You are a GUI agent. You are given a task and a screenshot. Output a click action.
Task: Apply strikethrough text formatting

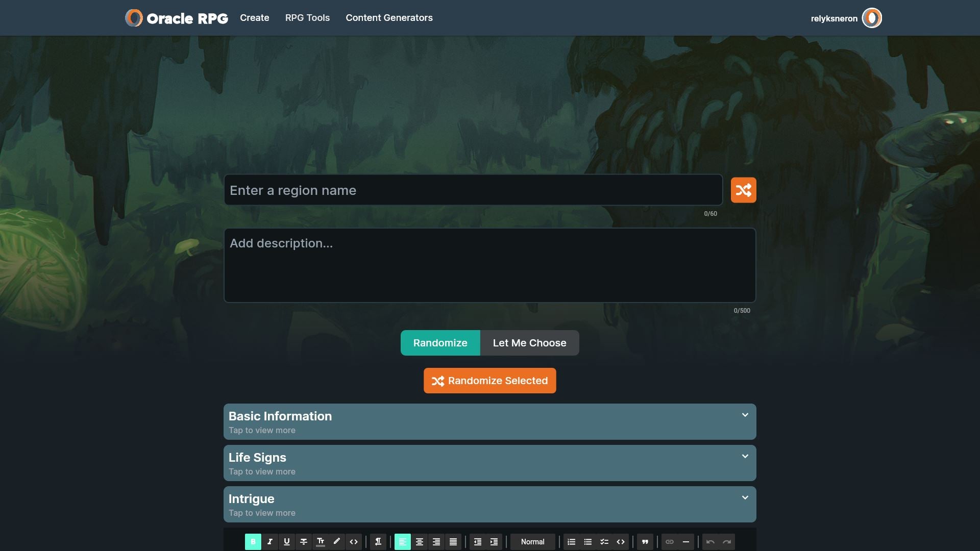tap(303, 542)
